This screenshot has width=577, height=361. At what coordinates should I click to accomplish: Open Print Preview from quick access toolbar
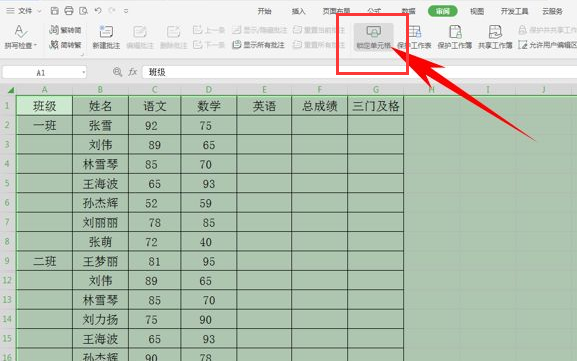(84, 11)
